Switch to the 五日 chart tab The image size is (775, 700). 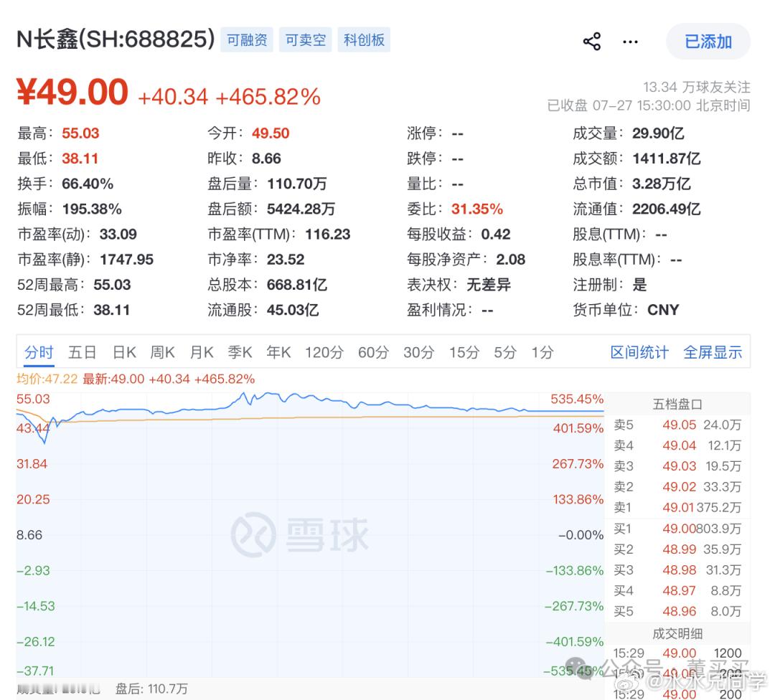(x=82, y=352)
